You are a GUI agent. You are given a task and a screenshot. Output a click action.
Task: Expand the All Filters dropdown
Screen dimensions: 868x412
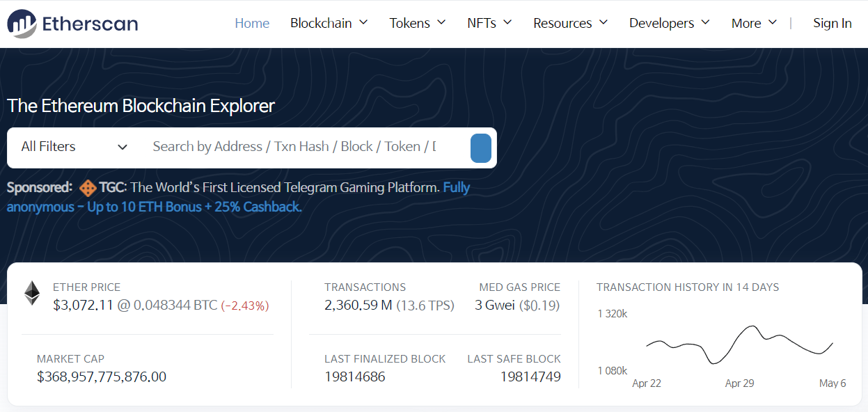click(x=74, y=147)
